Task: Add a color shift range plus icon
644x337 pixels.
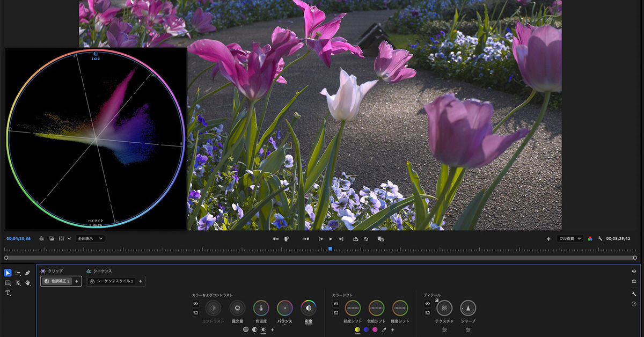Action: click(x=392, y=329)
